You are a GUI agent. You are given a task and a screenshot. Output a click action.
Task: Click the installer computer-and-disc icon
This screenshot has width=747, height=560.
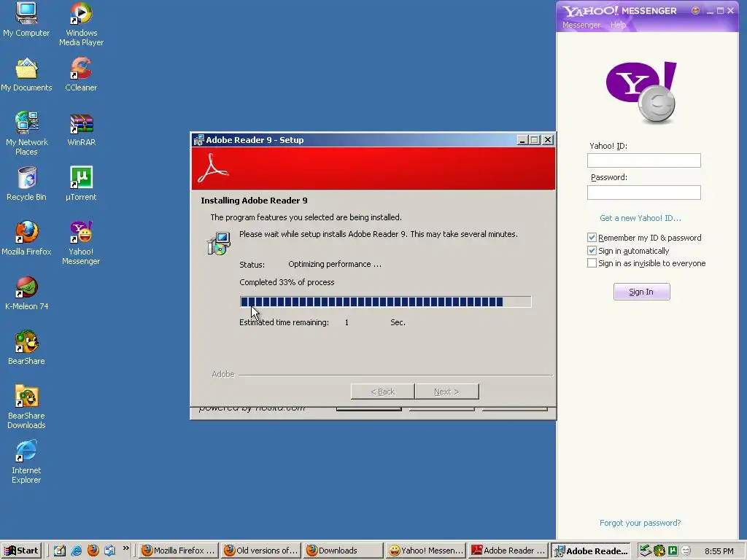[x=219, y=244]
